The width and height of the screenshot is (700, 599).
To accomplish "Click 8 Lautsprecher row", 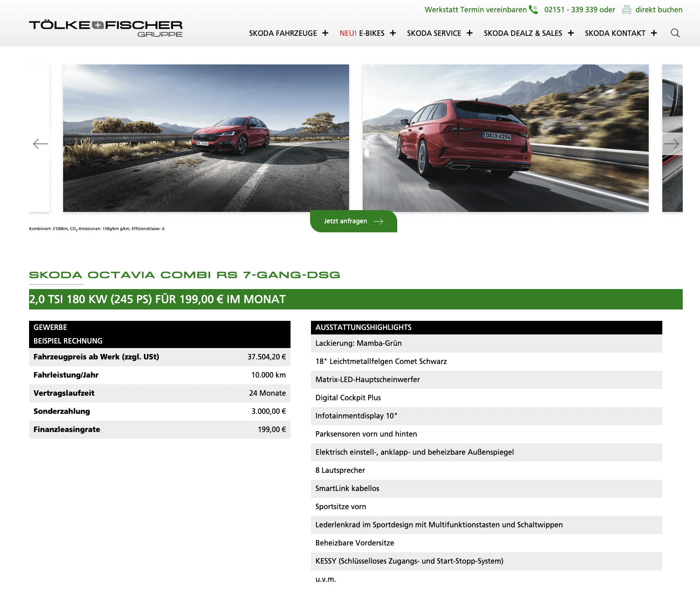I will (487, 471).
